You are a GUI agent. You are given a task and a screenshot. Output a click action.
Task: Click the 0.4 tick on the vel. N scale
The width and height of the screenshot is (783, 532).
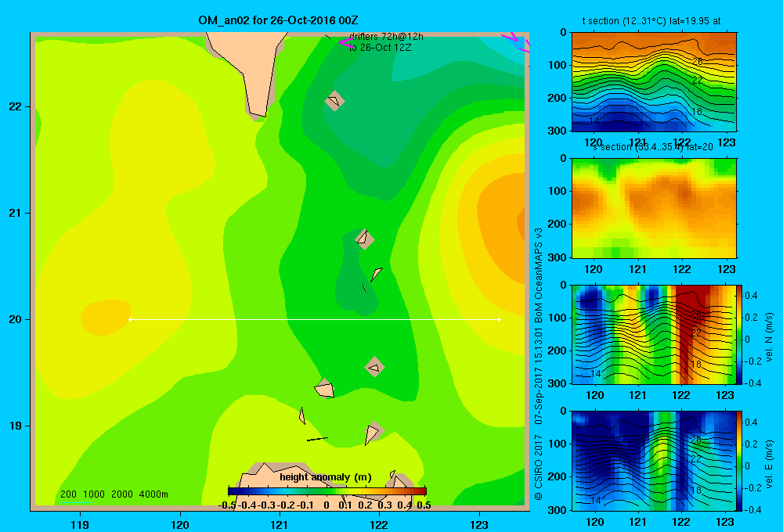751,296
